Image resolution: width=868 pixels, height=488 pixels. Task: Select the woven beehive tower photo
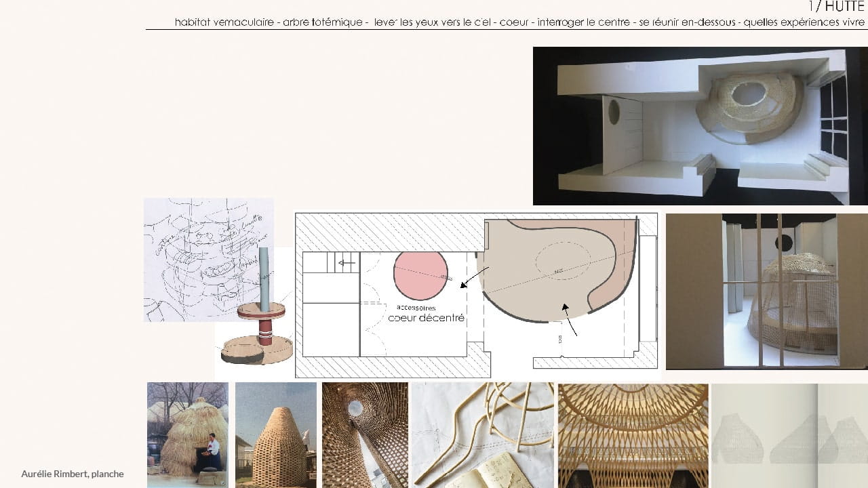tap(276, 434)
